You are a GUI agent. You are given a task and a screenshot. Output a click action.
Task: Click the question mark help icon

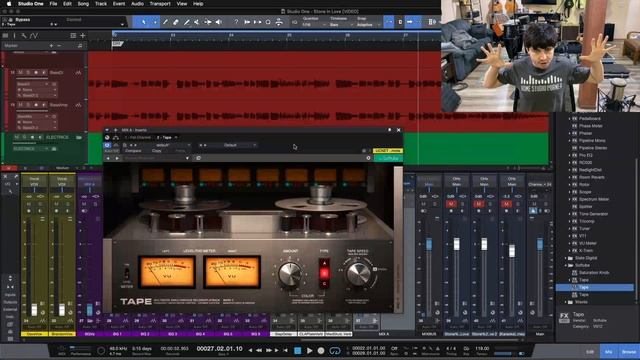click(x=236, y=22)
